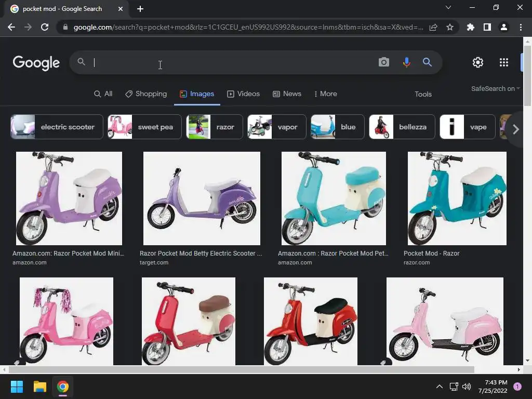Click the search by image camera icon
Image resolution: width=532 pixels, height=399 pixels.
tap(384, 62)
